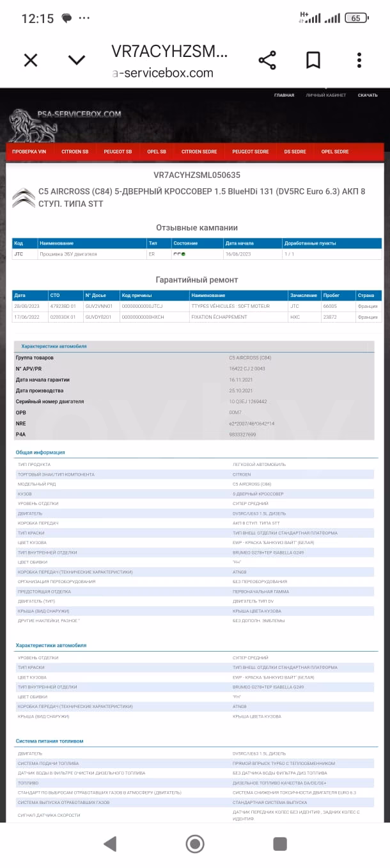
Task: Tap the chat notification icon in status bar
Action: coord(66,18)
